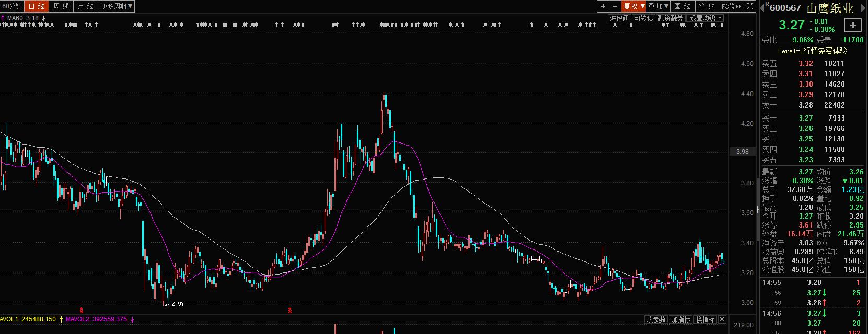Image resolution: width=868 pixels, height=334 pixels.
Task: Zoom in chart with plus button
Action: (603, 6)
